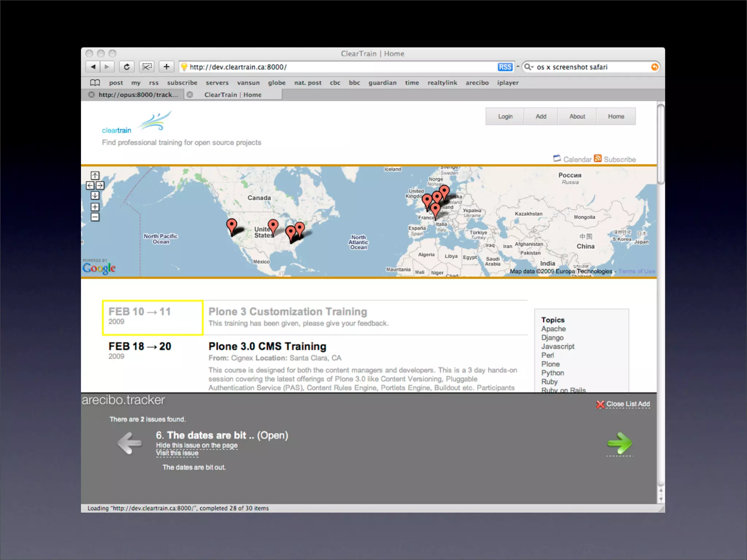
Task: Open the Add nav item
Action: pos(541,116)
